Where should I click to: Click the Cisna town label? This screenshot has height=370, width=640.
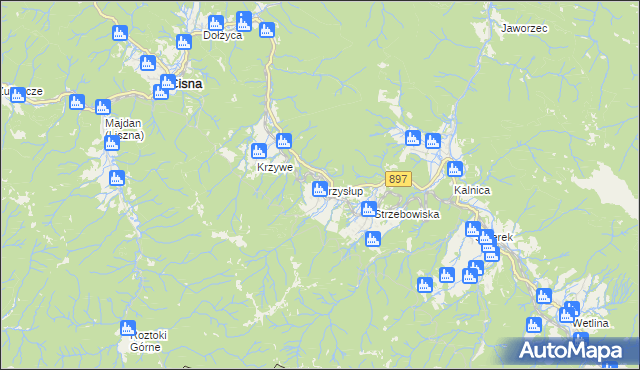pos(187,84)
